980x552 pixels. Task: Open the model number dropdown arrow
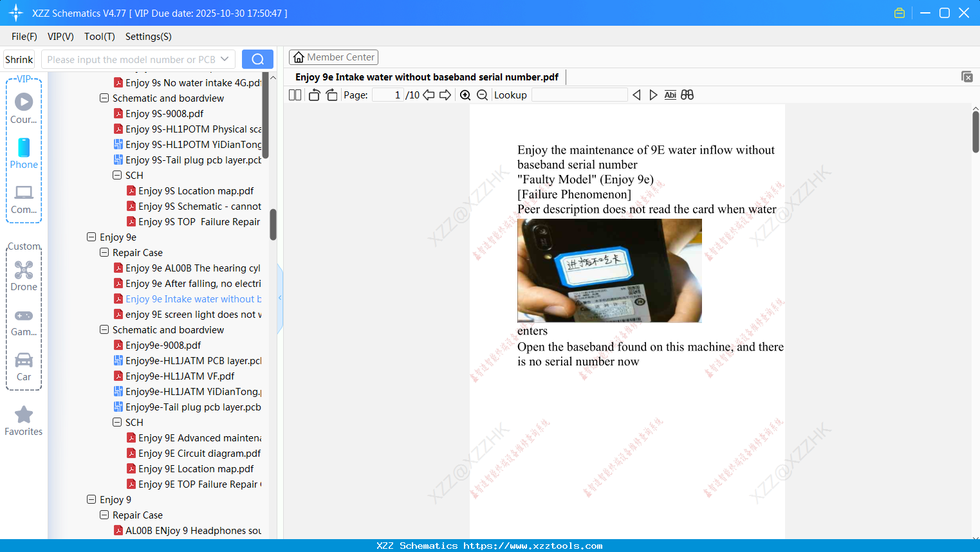225,59
